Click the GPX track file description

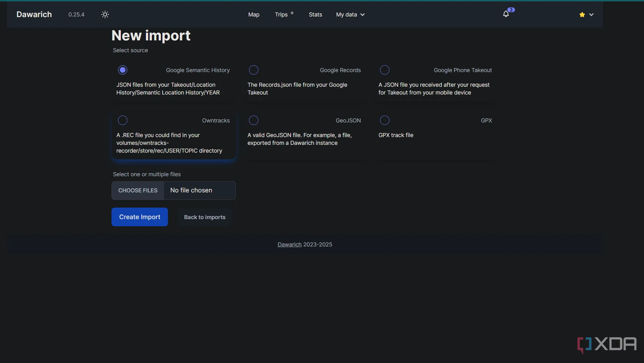pyautogui.click(x=396, y=135)
